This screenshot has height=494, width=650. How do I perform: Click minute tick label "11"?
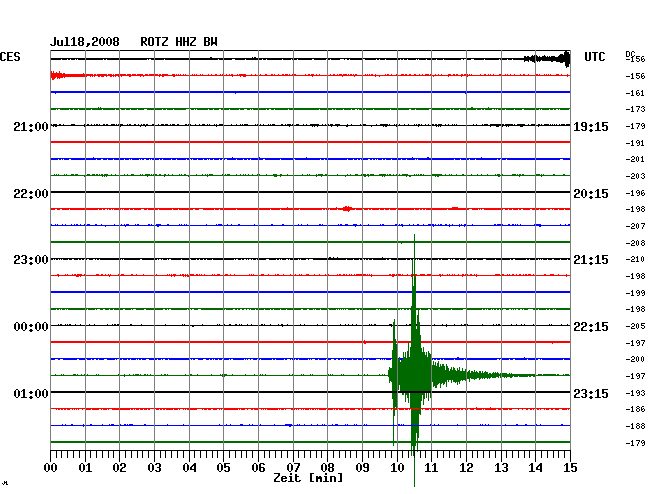click(431, 468)
